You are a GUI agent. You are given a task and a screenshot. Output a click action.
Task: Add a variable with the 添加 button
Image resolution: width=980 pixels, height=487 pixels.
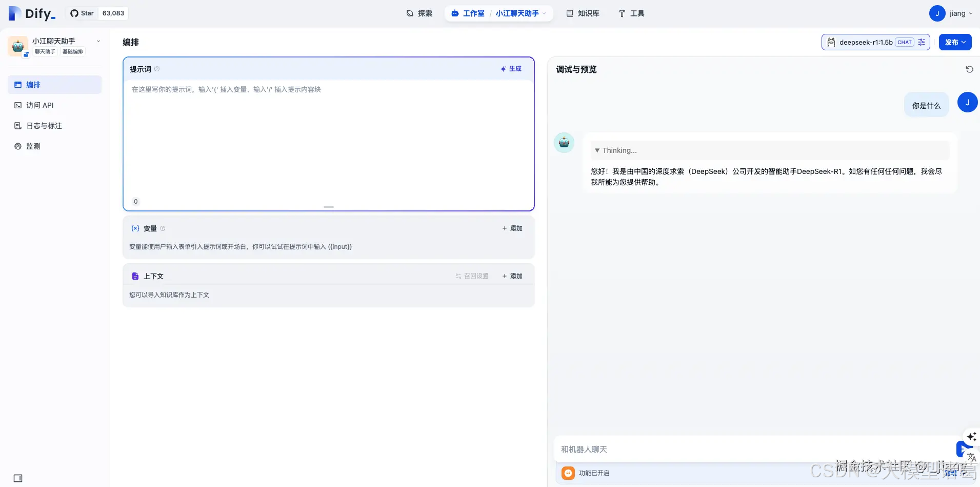coord(511,228)
